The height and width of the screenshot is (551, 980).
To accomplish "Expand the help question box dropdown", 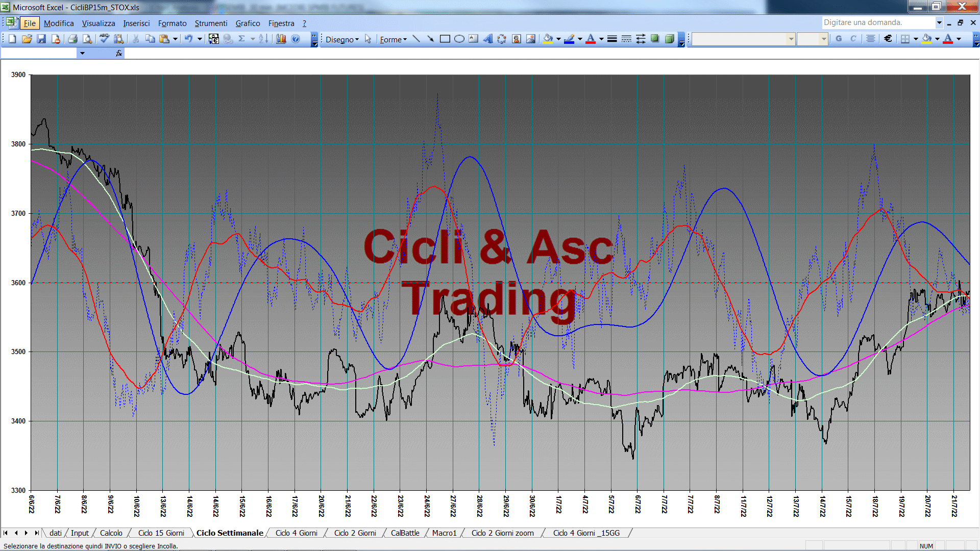I will pyautogui.click(x=939, y=22).
